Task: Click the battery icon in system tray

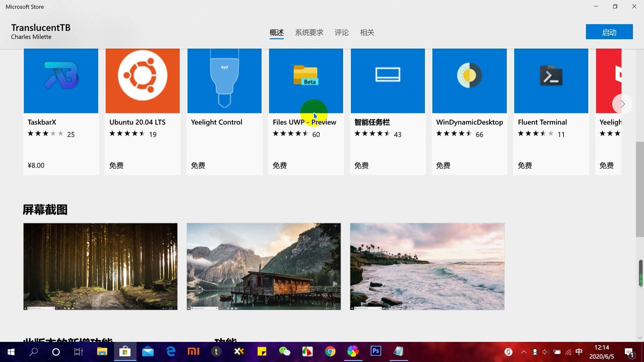Action: pyautogui.click(x=557, y=352)
